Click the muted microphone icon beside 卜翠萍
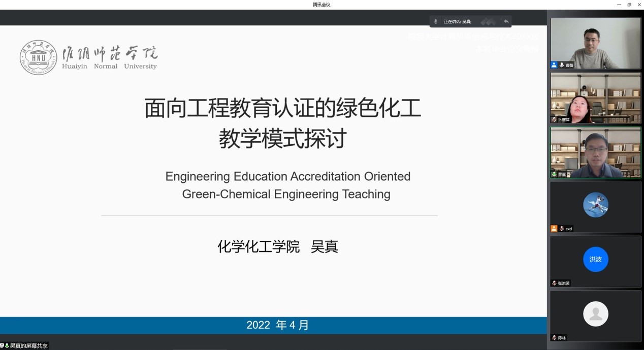 pos(555,120)
